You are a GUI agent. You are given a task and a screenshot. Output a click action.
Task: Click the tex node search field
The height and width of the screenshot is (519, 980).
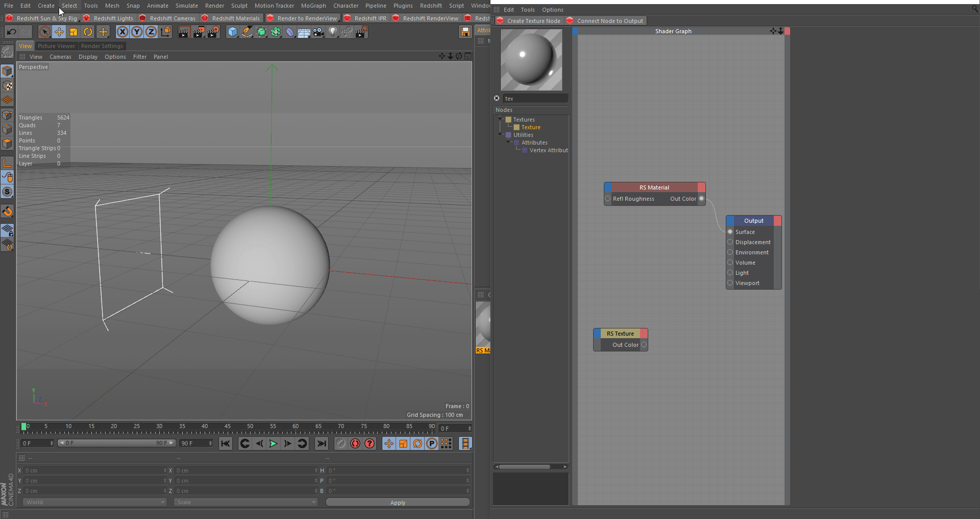tap(535, 99)
